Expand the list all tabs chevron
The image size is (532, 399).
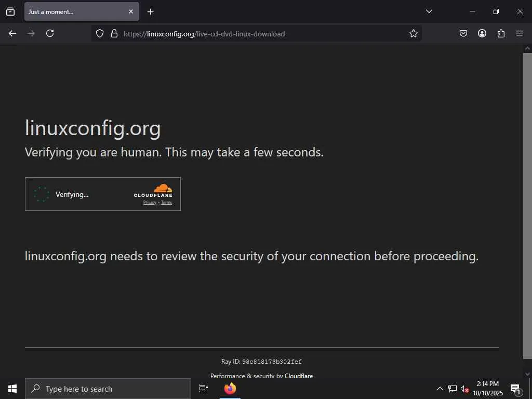click(429, 11)
